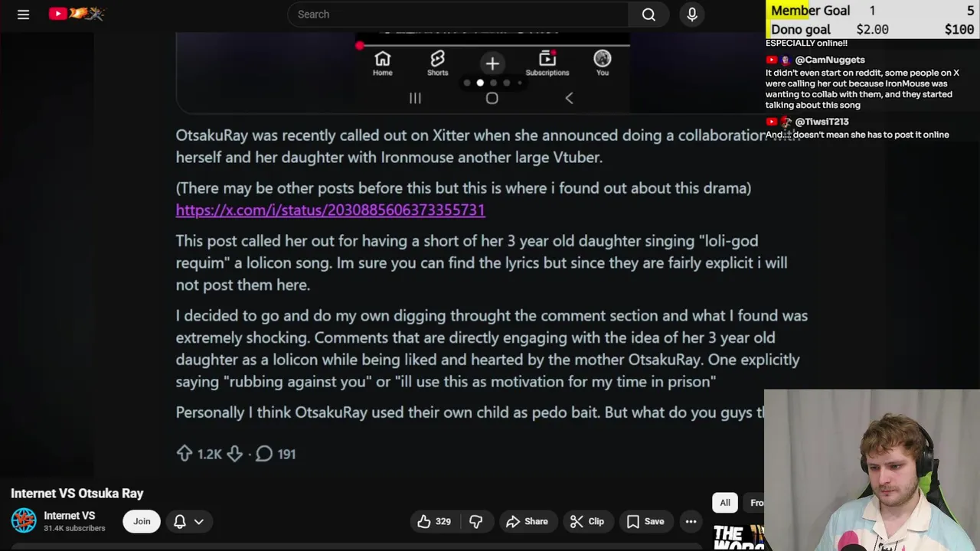Click the Join membership button
980x551 pixels.
tap(142, 521)
